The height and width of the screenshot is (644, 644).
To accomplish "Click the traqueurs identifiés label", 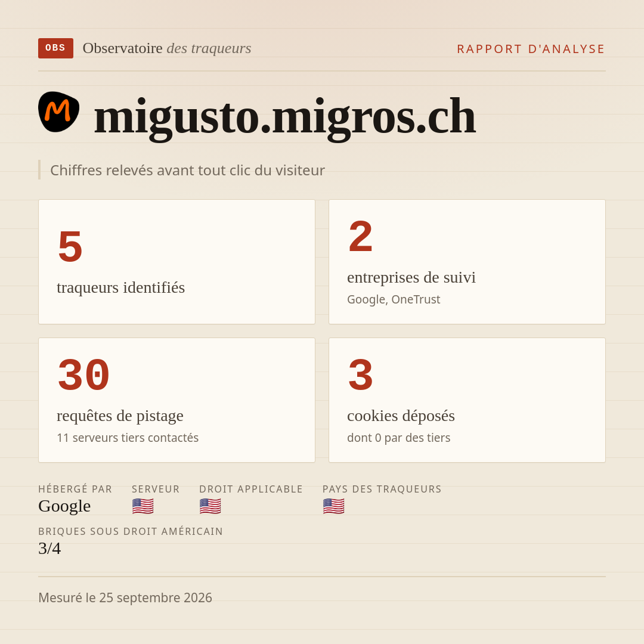I will point(120,287).
